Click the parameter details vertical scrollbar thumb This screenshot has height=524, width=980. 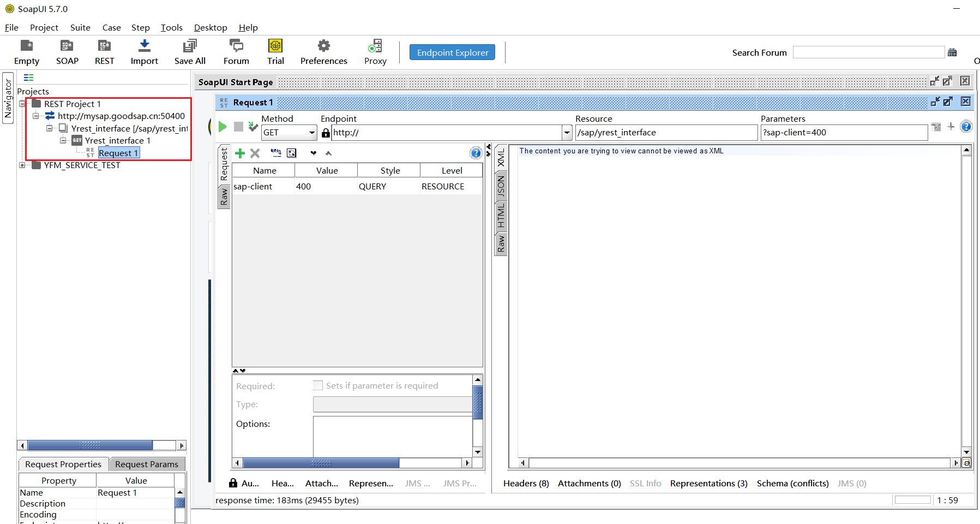point(478,402)
